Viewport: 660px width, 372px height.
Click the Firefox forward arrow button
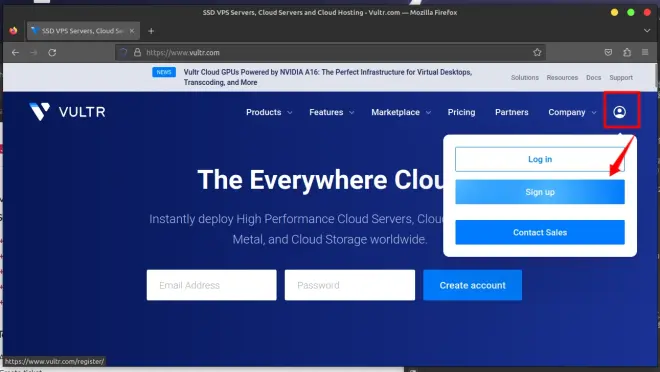[34, 53]
